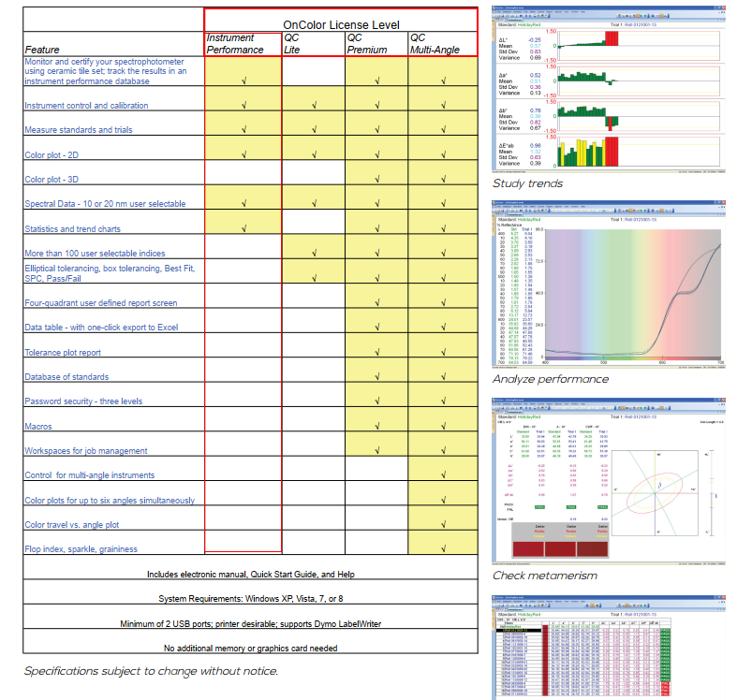752x700 pixels.
Task: Click QC Lite checkmark for 'Spectral Data' row
Action: (314, 204)
